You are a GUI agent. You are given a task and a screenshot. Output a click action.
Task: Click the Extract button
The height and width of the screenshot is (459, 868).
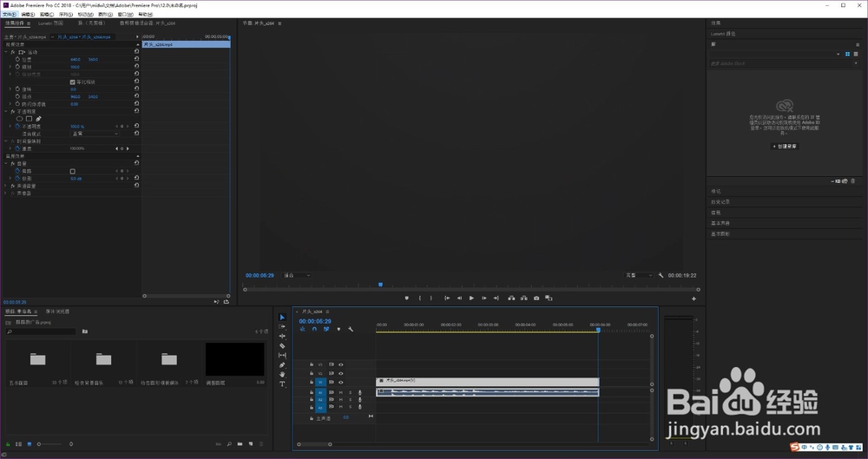[x=523, y=298]
